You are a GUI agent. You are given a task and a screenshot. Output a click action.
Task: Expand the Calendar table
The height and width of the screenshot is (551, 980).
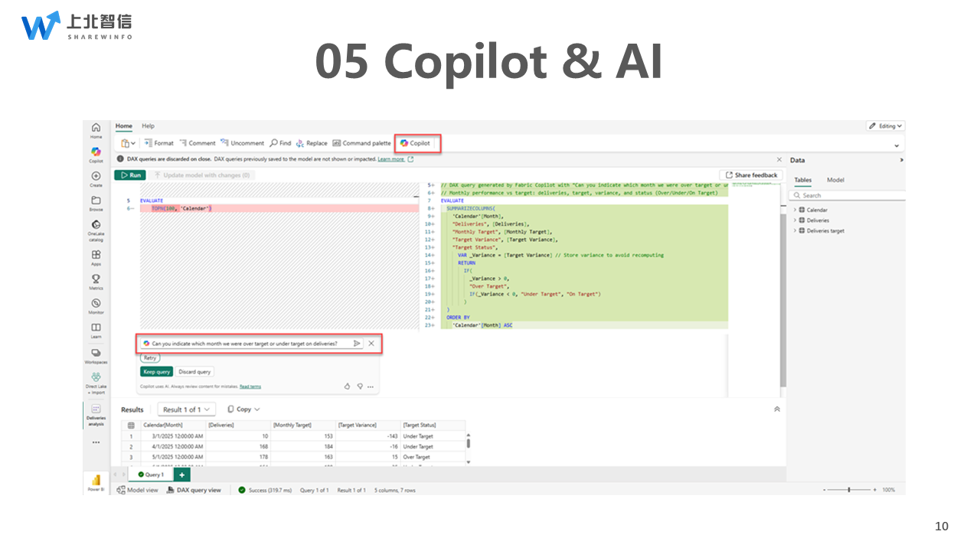(795, 210)
